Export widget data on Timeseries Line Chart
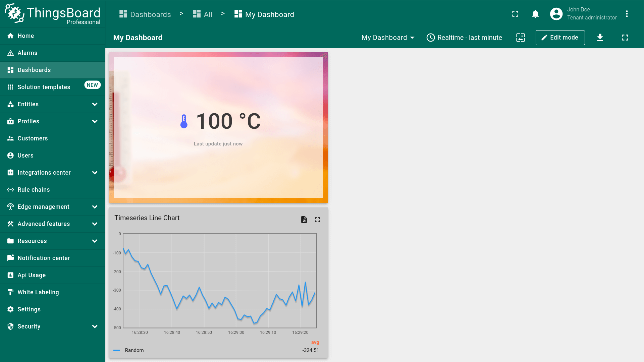The width and height of the screenshot is (644, 362). click(304, 220)
